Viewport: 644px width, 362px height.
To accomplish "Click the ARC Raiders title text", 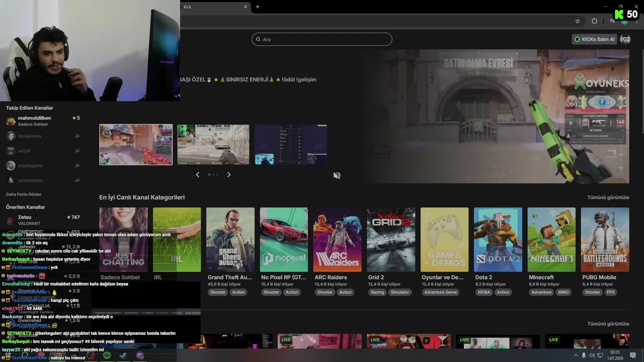I will pos(331,278).
